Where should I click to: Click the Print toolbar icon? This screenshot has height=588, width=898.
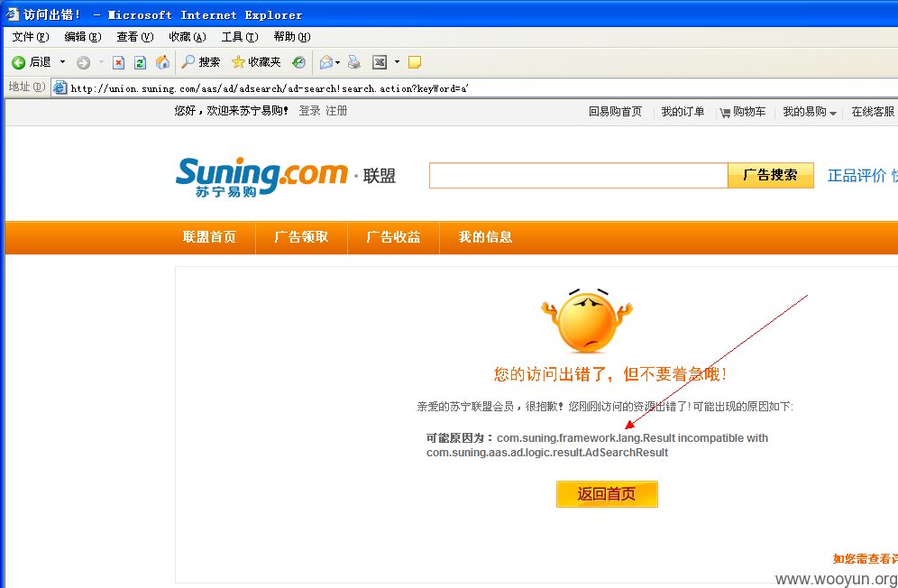click(x=354, y=62)
